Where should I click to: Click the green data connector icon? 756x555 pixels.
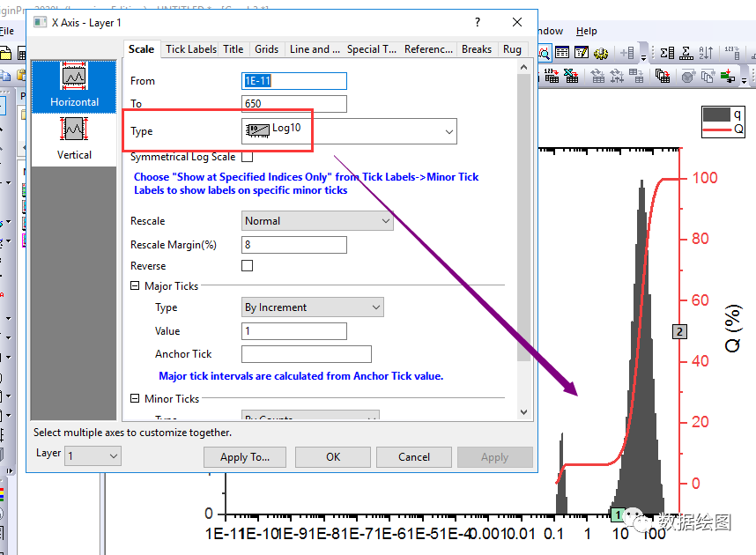pos(728,76)
